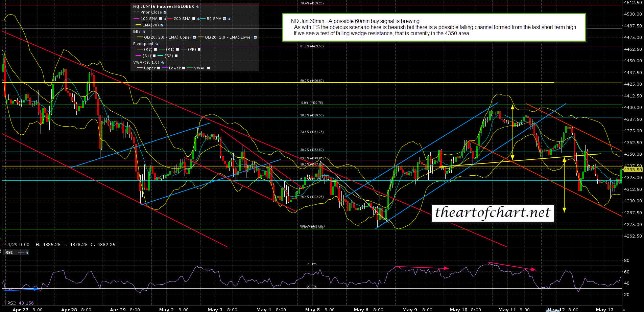
Task: Disable the EMA(20) checkbox
Action: (162, 25)
